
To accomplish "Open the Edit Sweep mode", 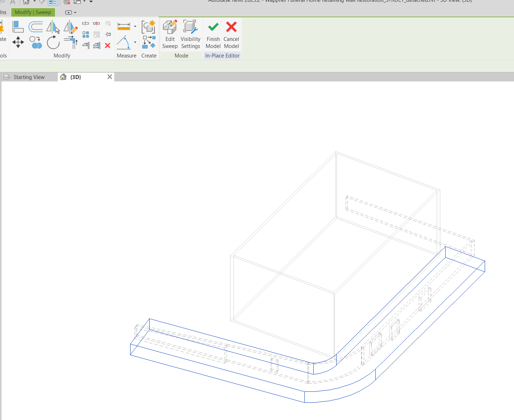I will [170, 34].
